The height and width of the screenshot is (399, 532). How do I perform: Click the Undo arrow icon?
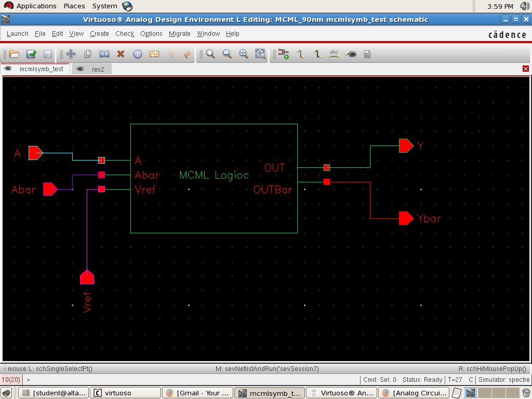(x=170, y=54)
